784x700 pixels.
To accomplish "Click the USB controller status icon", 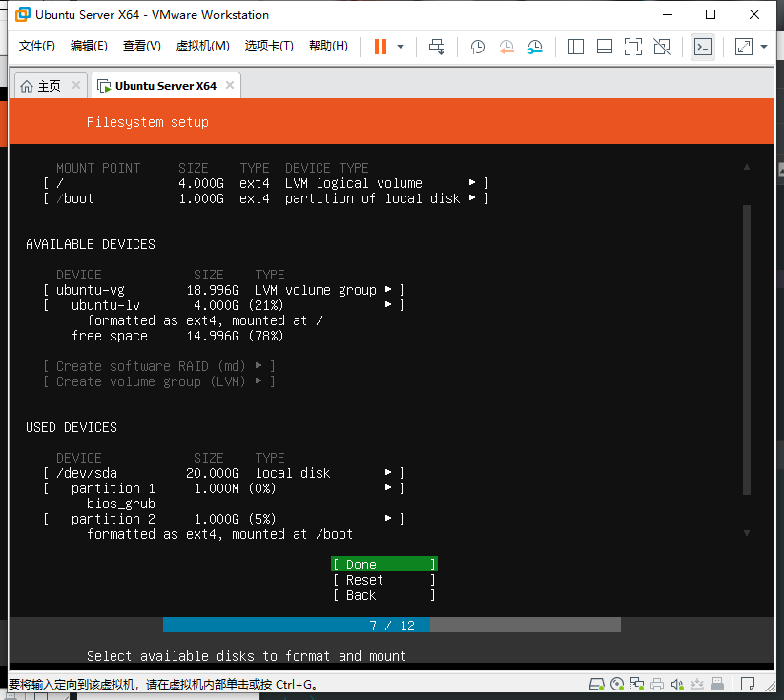I will tap(717, 684).
